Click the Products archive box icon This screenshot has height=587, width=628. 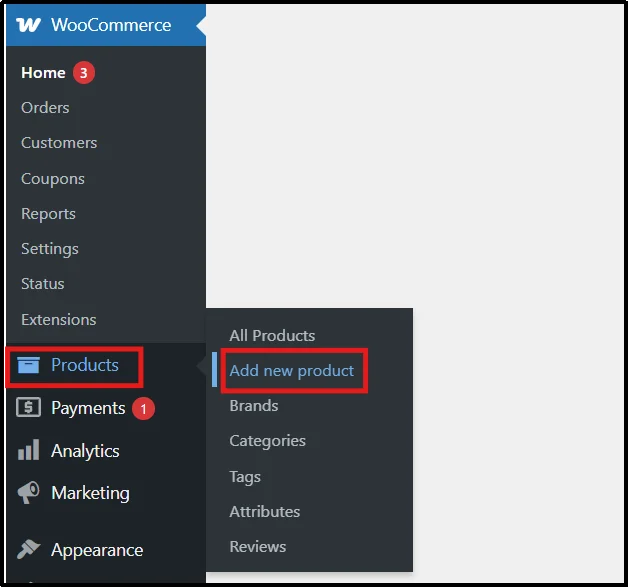(x=28, y=365)
